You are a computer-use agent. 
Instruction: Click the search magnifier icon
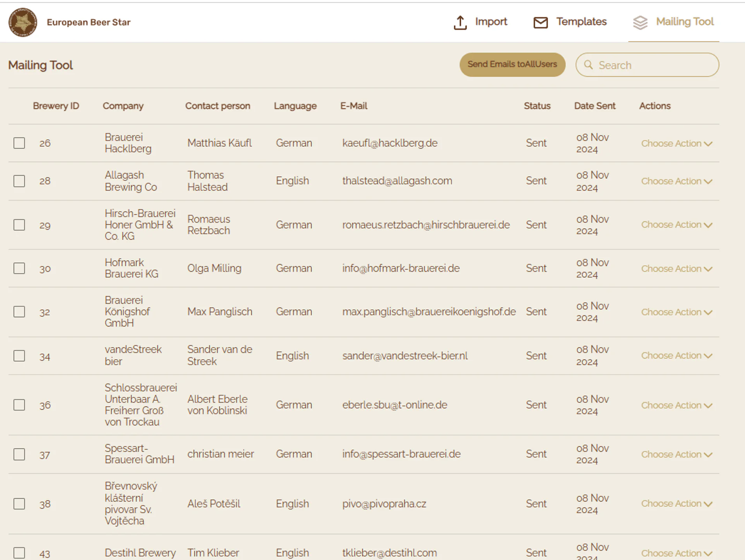coord(589,65)
